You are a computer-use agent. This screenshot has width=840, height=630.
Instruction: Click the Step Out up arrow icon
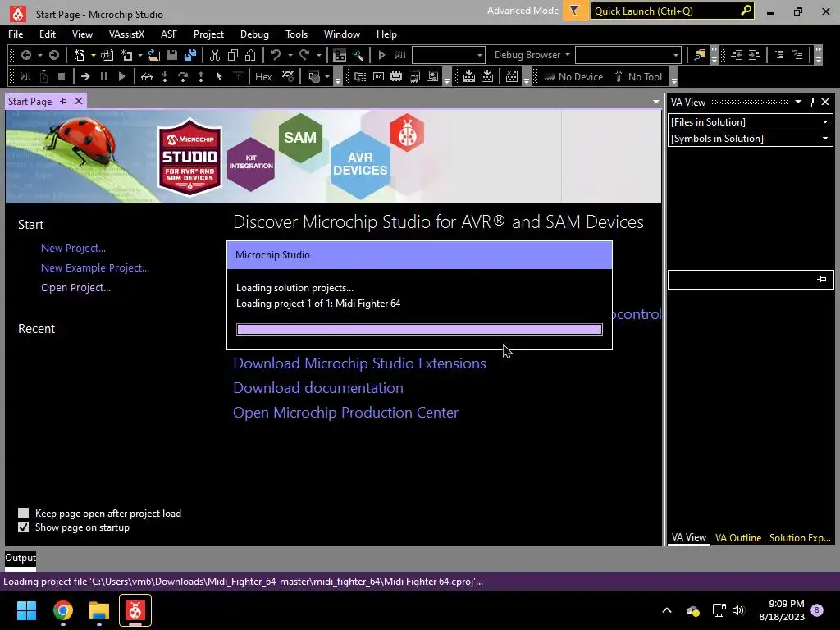201,76
